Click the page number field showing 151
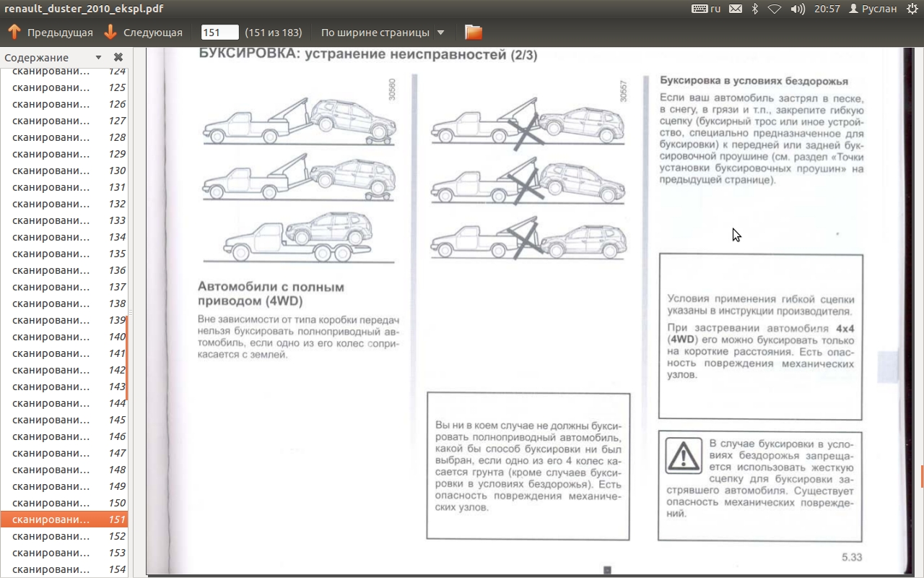Viewport: 924px width, 578px height. [x=219, y=33]
